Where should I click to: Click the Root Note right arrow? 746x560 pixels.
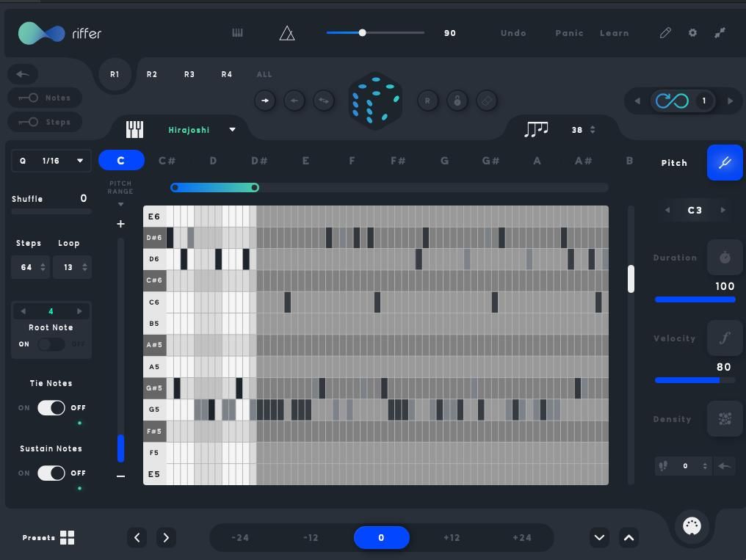(79, 311)
